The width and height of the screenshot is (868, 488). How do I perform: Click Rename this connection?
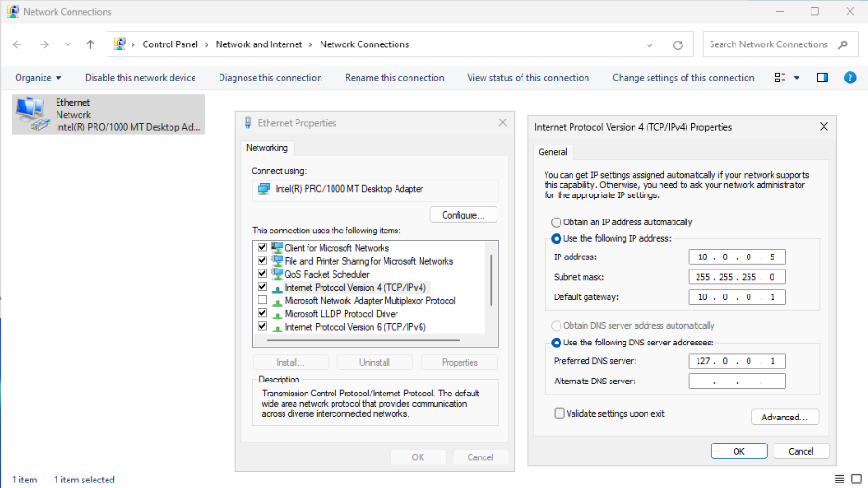(x=395, y=78)
